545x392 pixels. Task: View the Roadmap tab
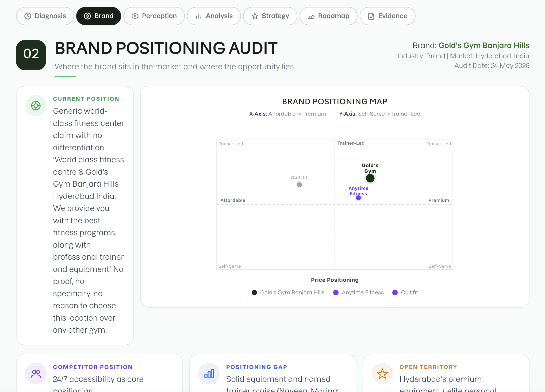[x=328, y=16]
